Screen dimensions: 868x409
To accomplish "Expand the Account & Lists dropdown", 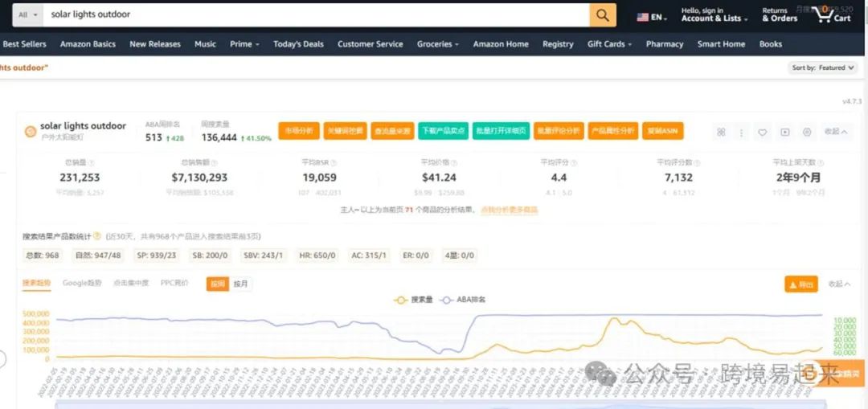I will [714, 15].
